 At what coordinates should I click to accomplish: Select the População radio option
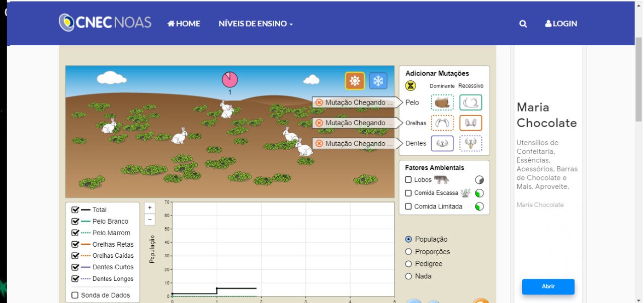[409, 239]
